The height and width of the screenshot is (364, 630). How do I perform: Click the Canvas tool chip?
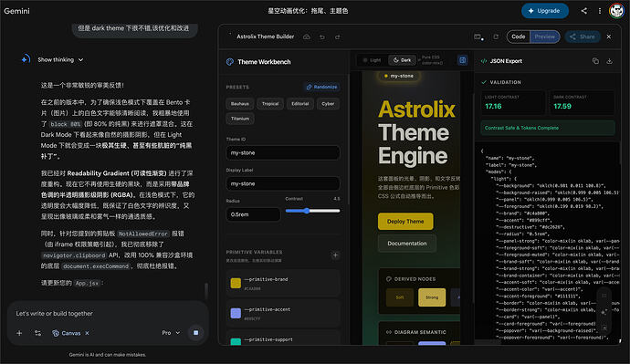pyautogui.click(x=67, y=333)
